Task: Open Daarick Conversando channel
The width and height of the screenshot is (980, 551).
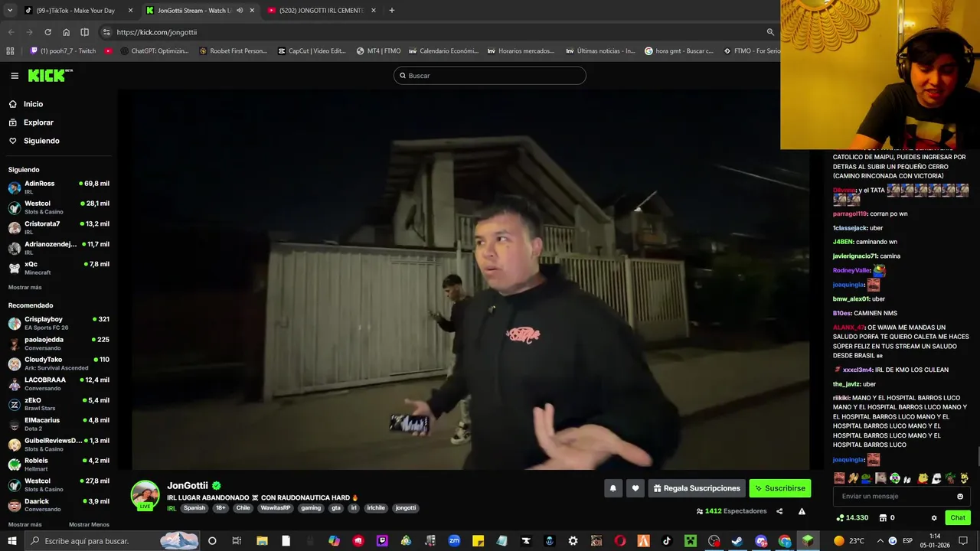Action: point(58,505)
